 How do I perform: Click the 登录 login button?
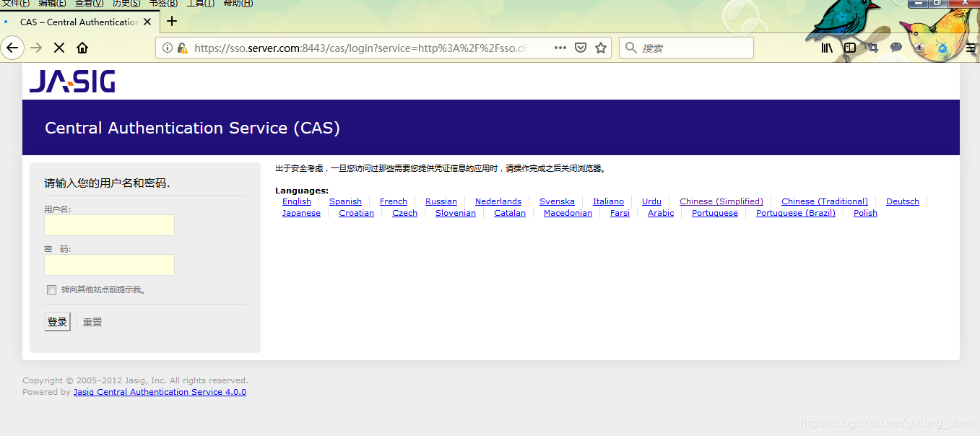coord(57,322)
